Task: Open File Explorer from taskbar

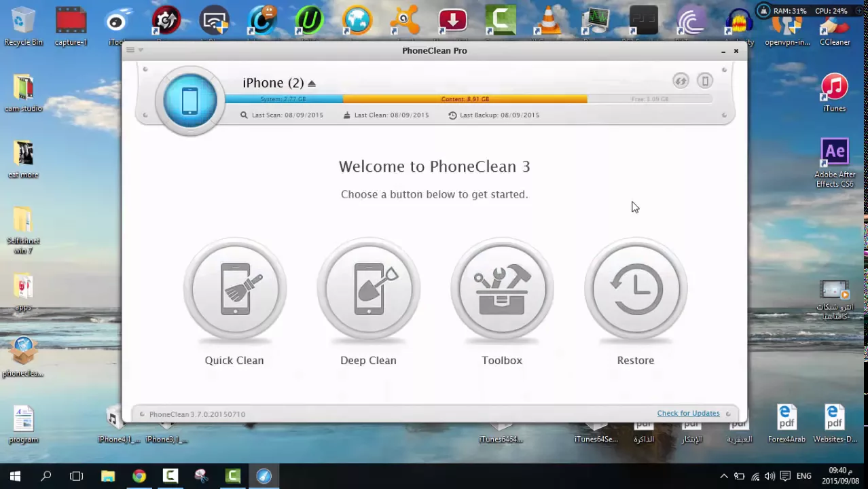Action: [108, 476]
